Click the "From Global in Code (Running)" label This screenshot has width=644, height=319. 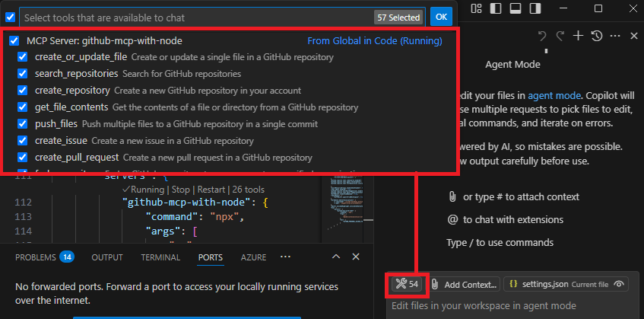(375, 40)
